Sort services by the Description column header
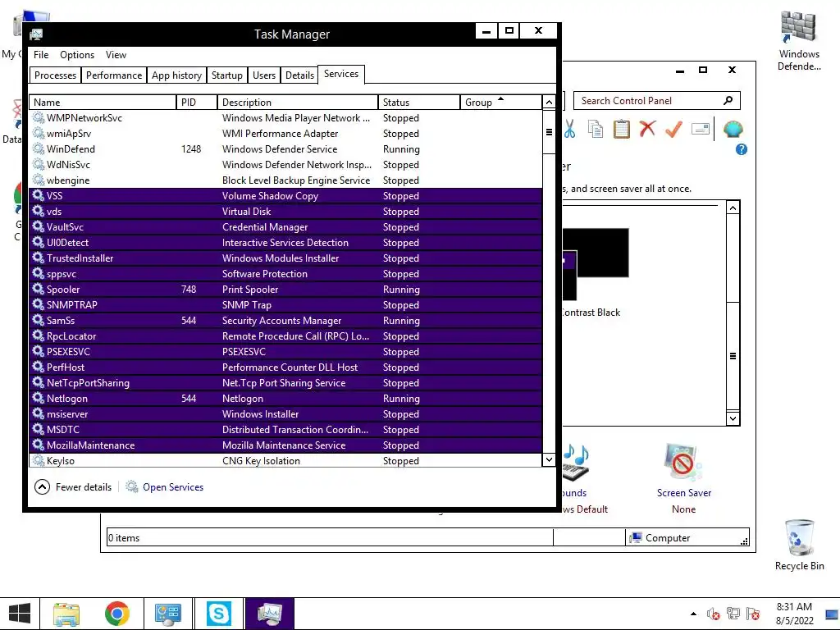Screen dimensions: 840x630 click(298, 103)
